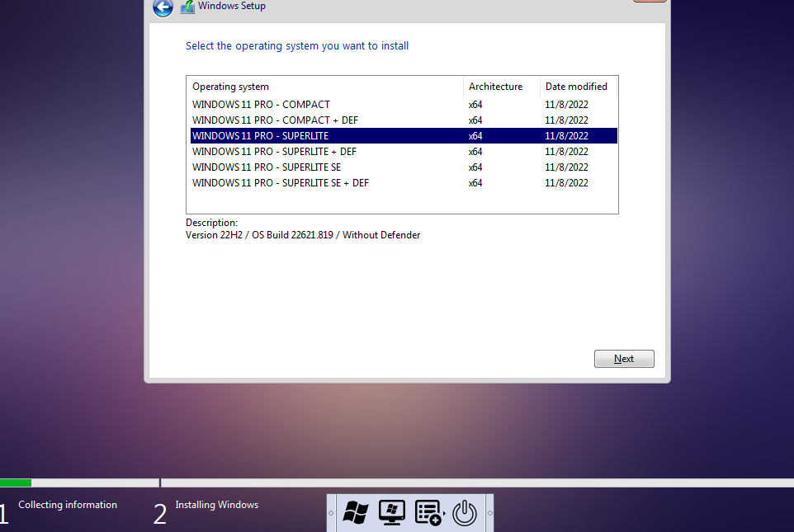Click the Select the operating system heading
This screenshot has height=532, width=794.
[297, 46]
